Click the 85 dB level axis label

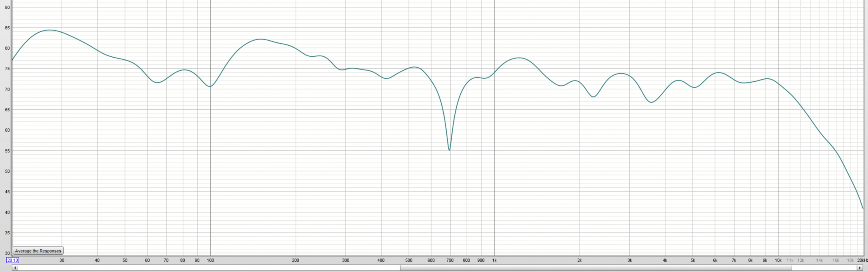point(7,28)
